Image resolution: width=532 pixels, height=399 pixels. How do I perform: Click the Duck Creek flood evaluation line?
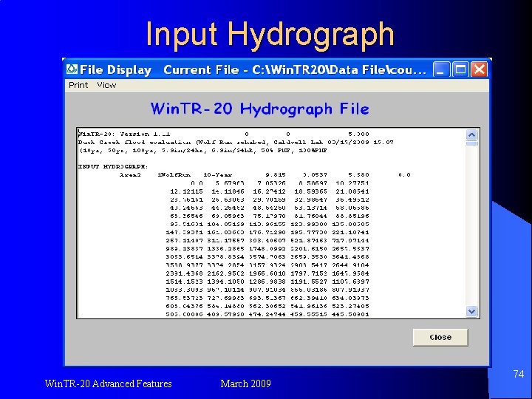(x=236, y=142)
